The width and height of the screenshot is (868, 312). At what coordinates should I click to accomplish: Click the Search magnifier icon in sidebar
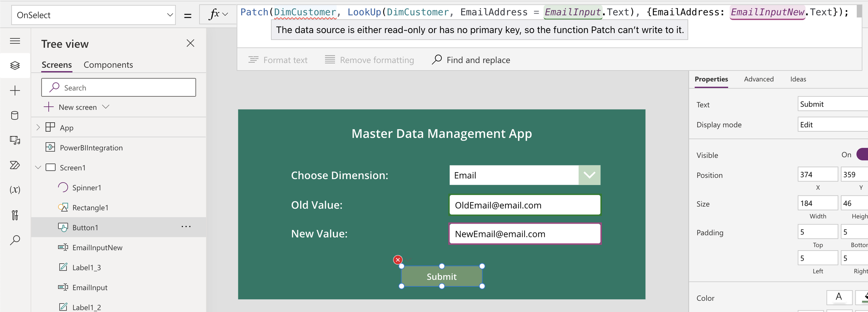coord(15,240)
